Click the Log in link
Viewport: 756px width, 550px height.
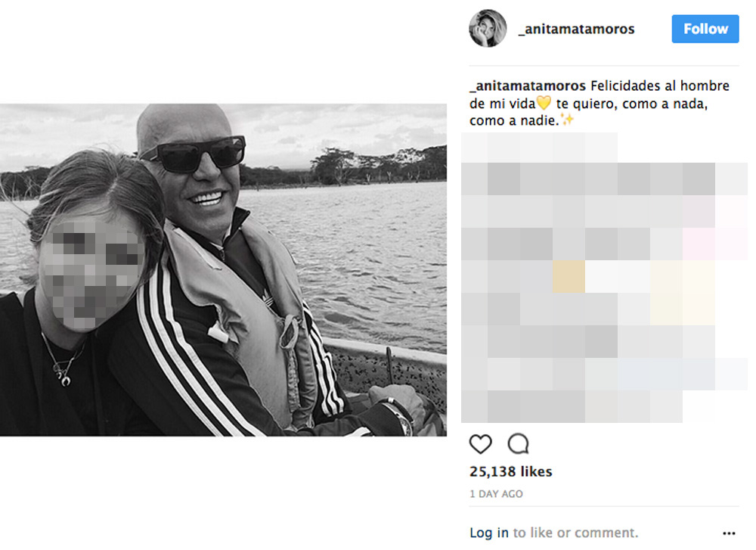coord(489,533)
